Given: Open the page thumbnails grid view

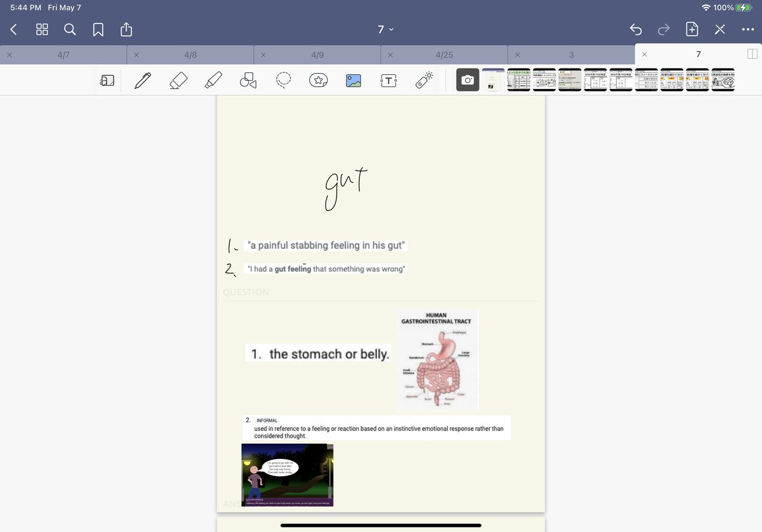Looking at the screenshot, I should coord(42,29).
